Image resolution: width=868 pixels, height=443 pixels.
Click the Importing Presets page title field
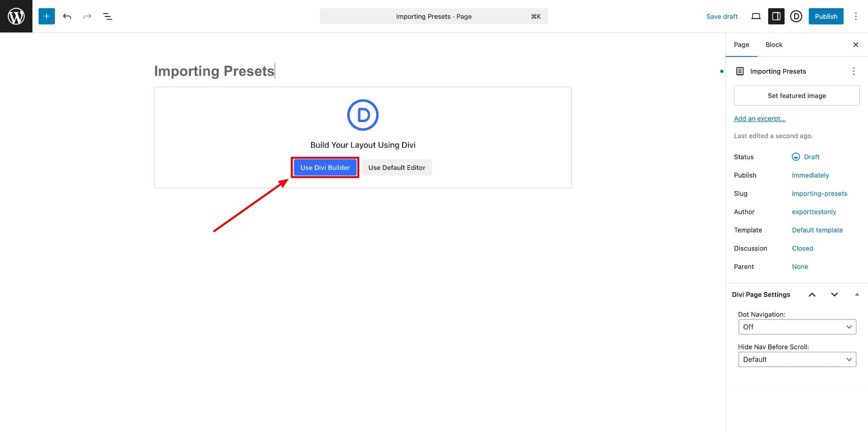point(214,71)
